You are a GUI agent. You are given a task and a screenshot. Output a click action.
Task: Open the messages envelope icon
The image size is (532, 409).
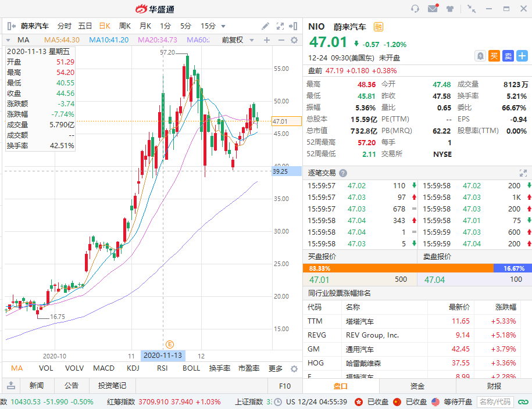click(433, 8)
